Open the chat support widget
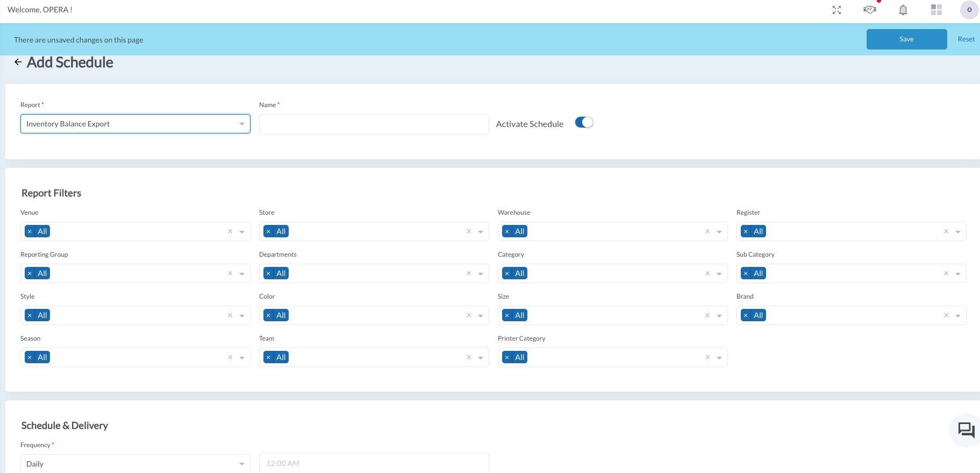Image resolution: width=980 pixels, height=473 pixels. point(967,430)
